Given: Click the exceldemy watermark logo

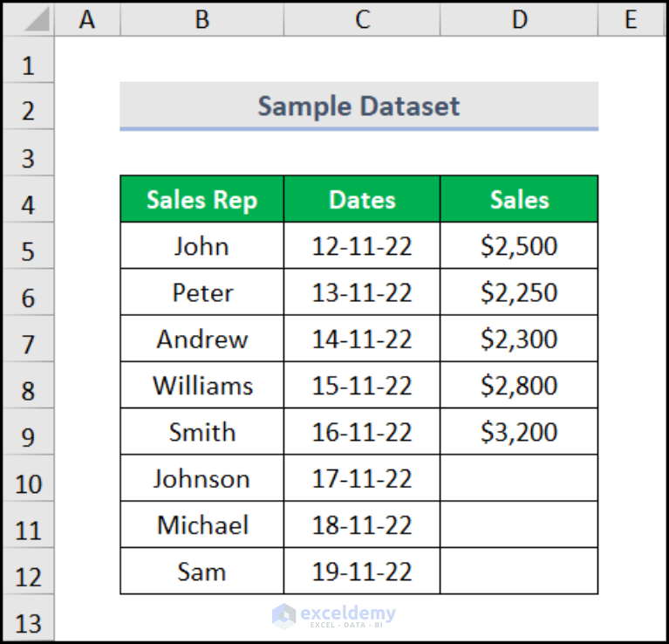Looking at the screenshot, I should [334, 616].
